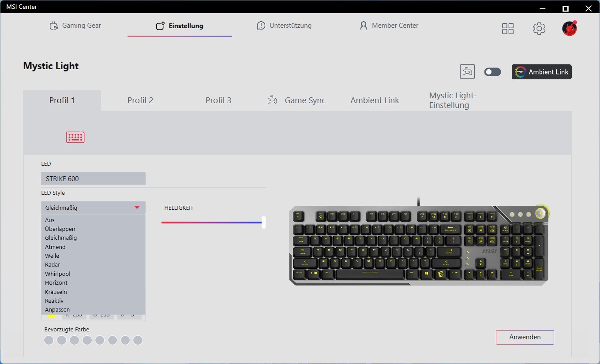
Task: Select the Reaktiv LED style
Action: (93, 301)
